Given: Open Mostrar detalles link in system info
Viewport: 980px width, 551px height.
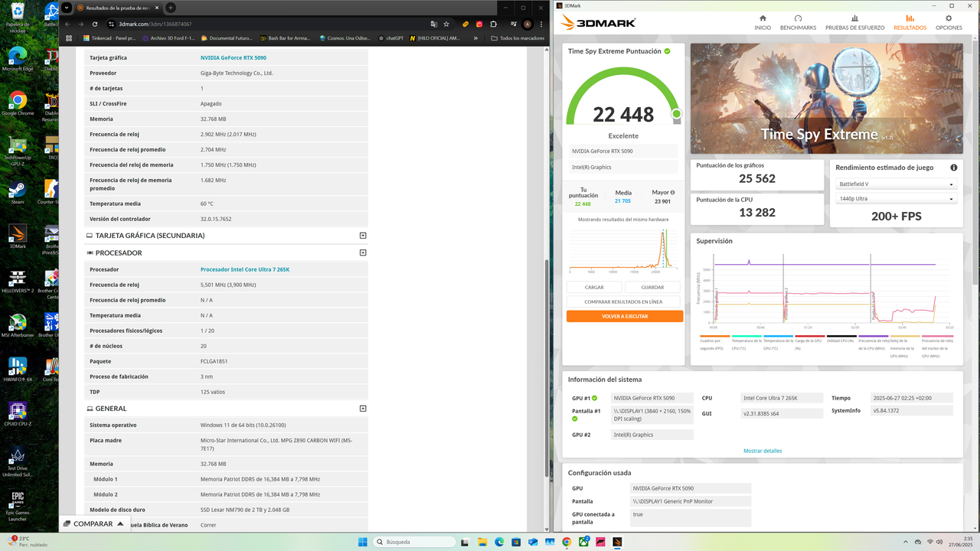Looking at the screenshot, I should (763, 451).
